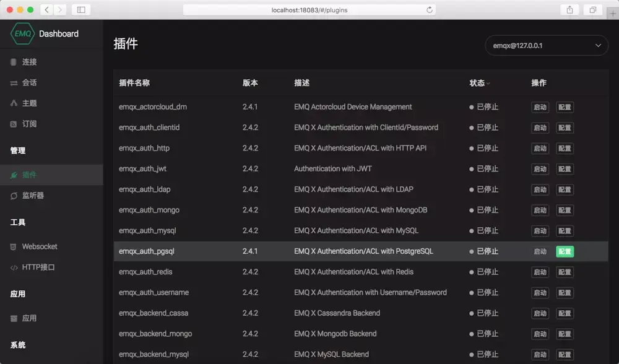Image resolution: width=619 pixels, height=364 pixels.
Task: Click the browser back arrow
Action: pyautogui.click(x=46, y=9)
